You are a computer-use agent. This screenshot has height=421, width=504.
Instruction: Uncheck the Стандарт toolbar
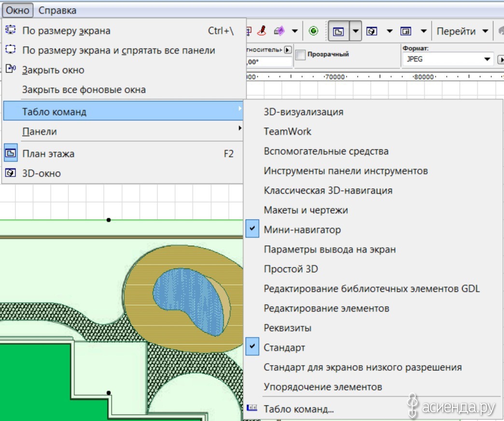point(373,348)
